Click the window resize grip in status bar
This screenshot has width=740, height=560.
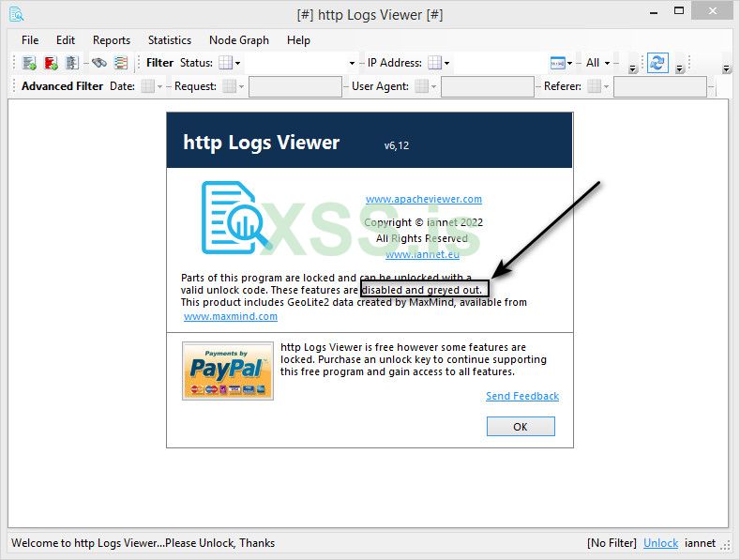[725, 545]
